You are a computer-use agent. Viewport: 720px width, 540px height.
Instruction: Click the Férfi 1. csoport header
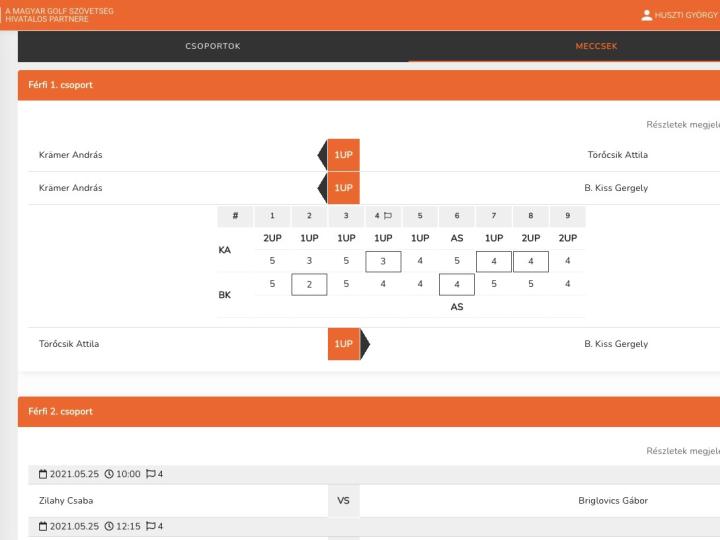[x=369, y=85]
